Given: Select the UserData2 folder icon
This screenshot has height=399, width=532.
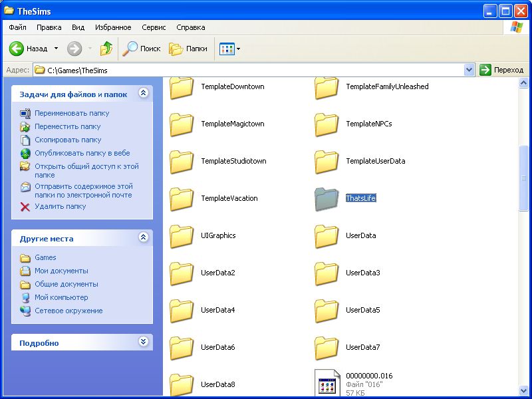Looking at the screenshot, I should coord(182,273).
